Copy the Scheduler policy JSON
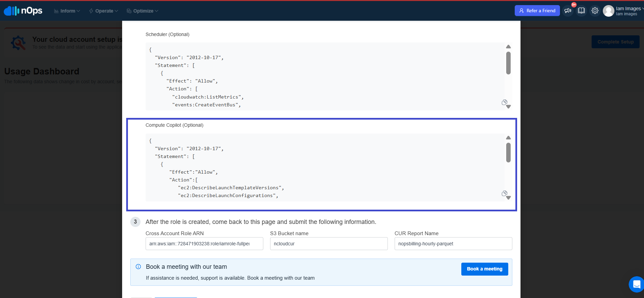The width and height of the screenshot is (644, 298). (505, 102)
